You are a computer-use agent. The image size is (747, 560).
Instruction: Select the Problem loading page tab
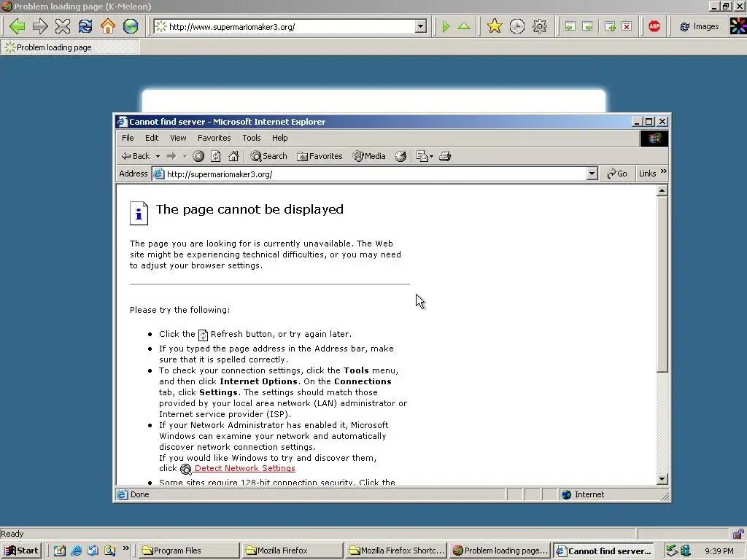pyautogui.click(x=70, y=47)
